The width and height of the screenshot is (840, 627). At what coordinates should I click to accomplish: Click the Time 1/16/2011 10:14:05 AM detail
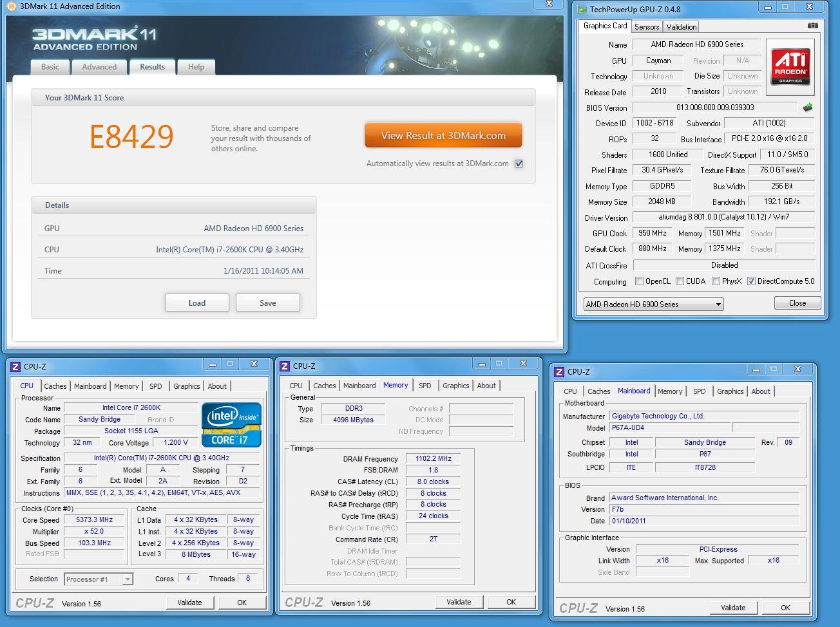(263, 271)
